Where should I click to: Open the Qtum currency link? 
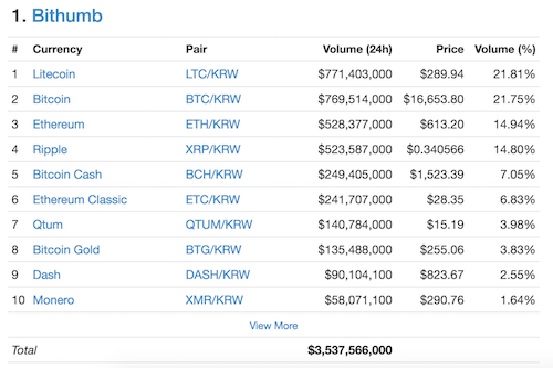point(47,225)
